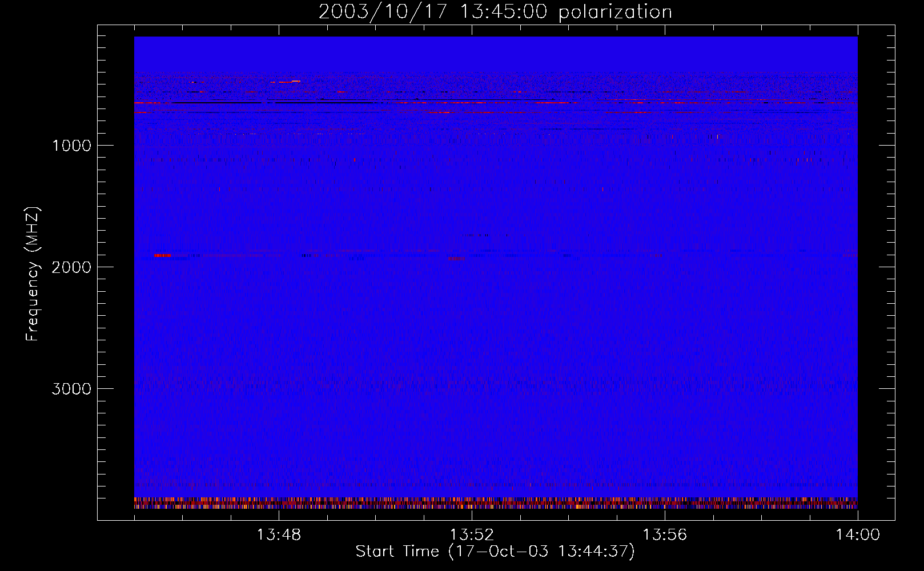Click the 'Frequency (MHZ)' axis title
This screenshot has height=571, width=924.
coord(33,274)
